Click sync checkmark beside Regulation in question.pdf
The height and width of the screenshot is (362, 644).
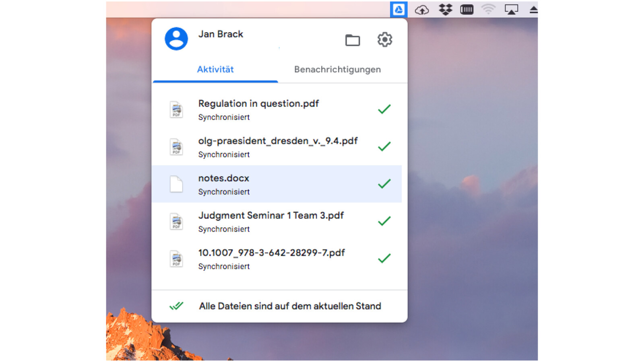coord(384,109)
